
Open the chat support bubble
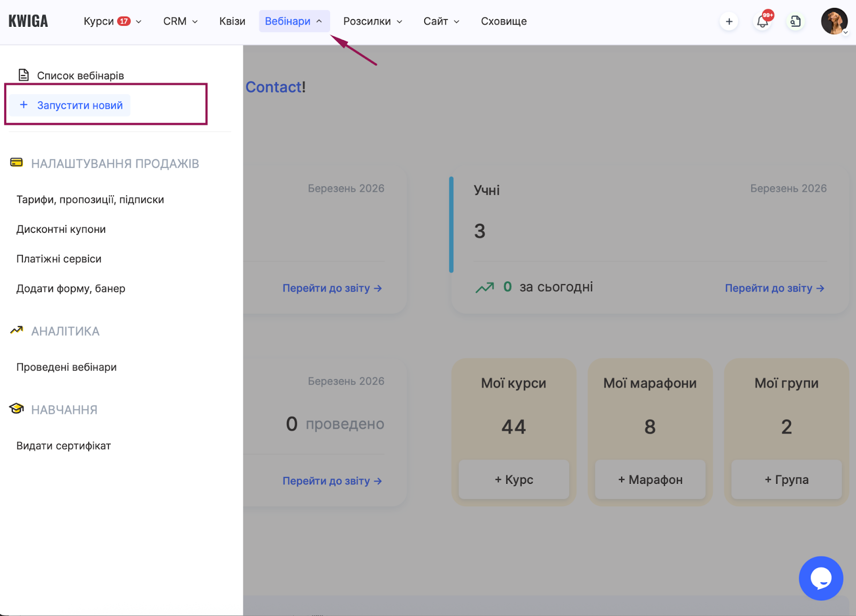(x=821, y=578)
